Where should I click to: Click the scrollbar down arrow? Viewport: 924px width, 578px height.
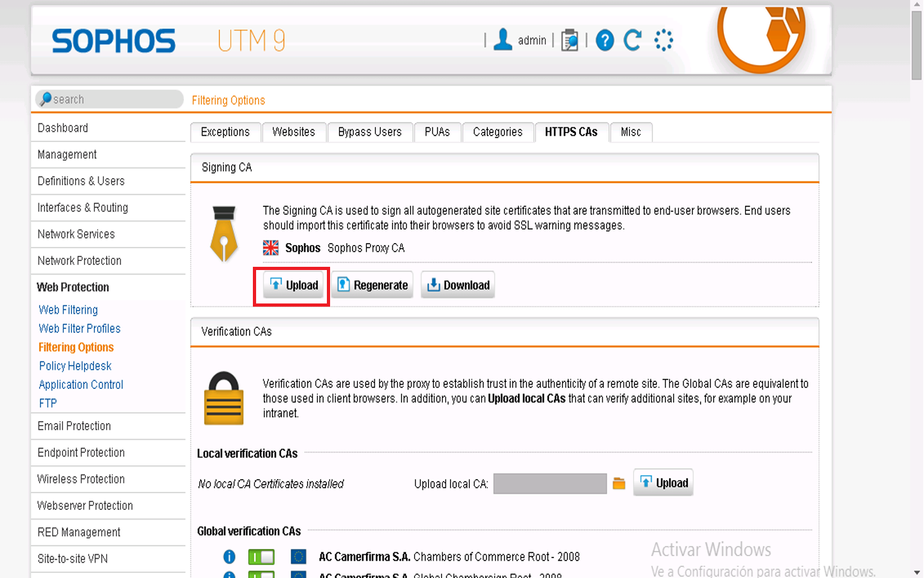(x=917, y=572)
